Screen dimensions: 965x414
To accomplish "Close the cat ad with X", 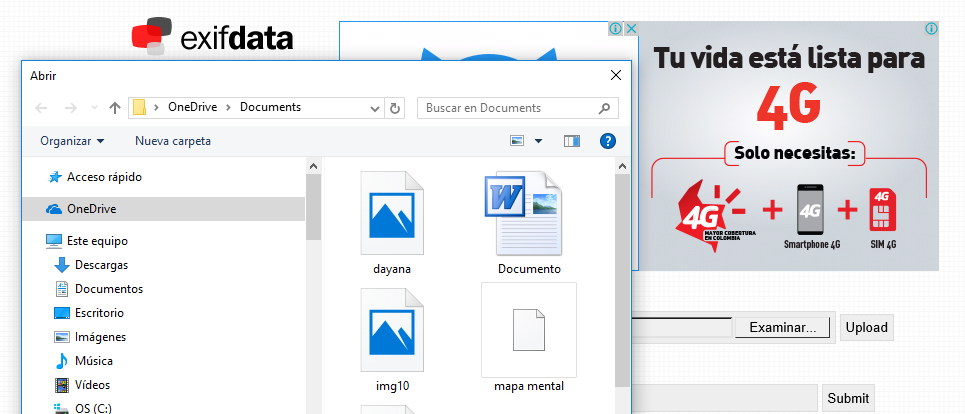I will 631,29.
